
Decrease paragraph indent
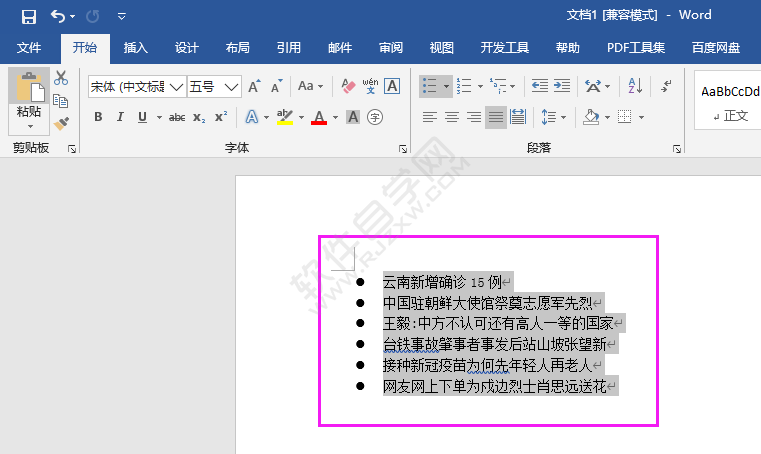540,86
